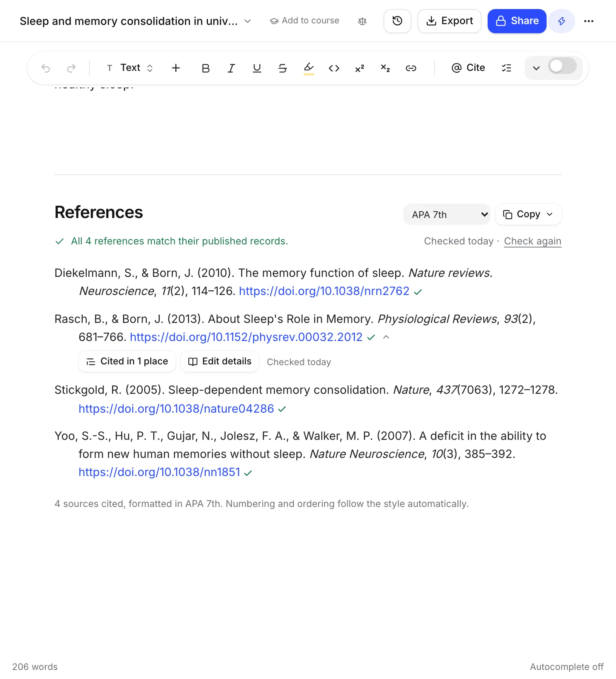This screenshot has width=616, height=679.
Task: Apply superscript formatting
Action: [360, 68]
